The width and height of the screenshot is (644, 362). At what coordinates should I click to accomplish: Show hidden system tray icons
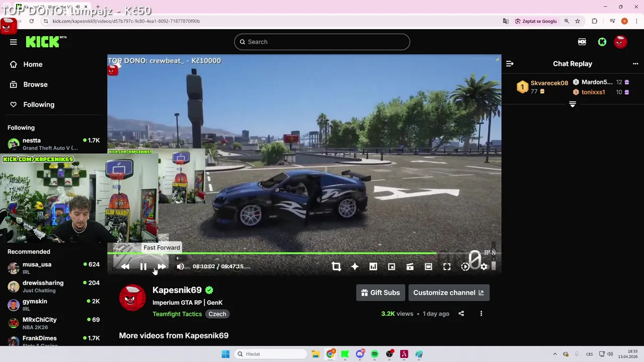click(555, 354)
